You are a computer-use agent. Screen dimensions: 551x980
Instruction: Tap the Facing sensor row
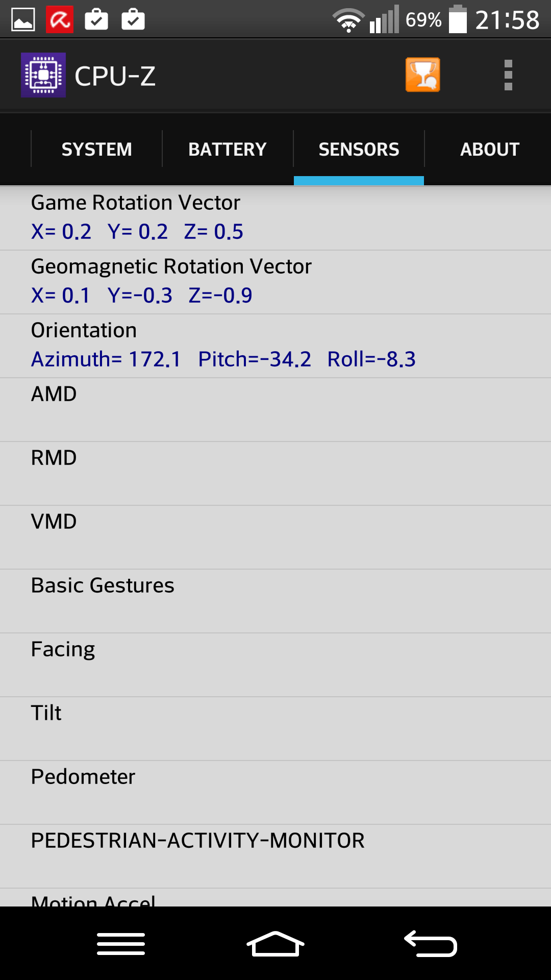pos(275,665)
